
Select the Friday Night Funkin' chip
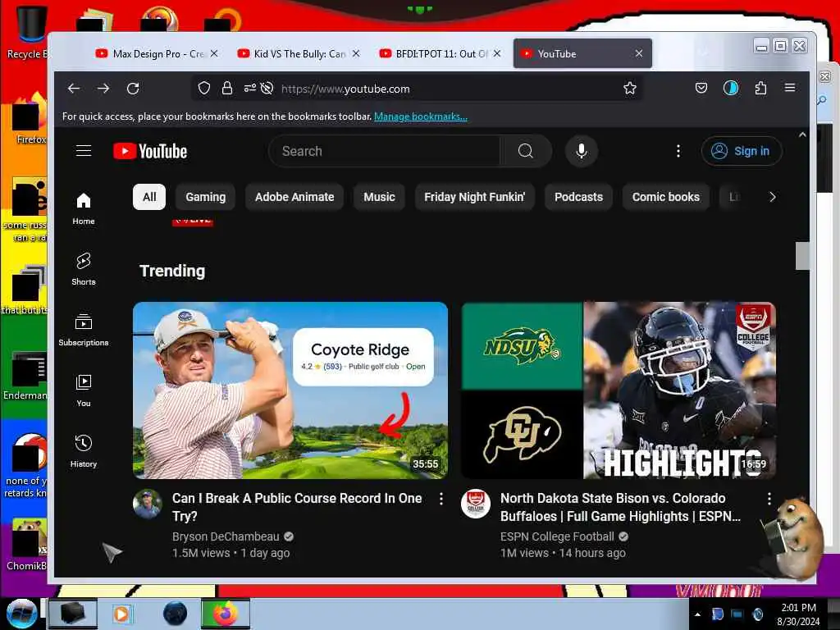click(x=475, y=197)
